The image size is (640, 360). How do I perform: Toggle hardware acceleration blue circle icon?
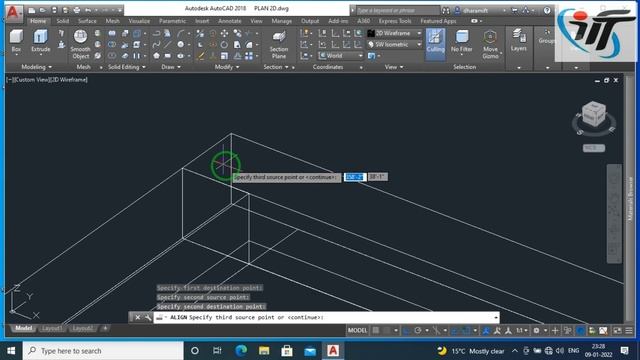point(580,331)
